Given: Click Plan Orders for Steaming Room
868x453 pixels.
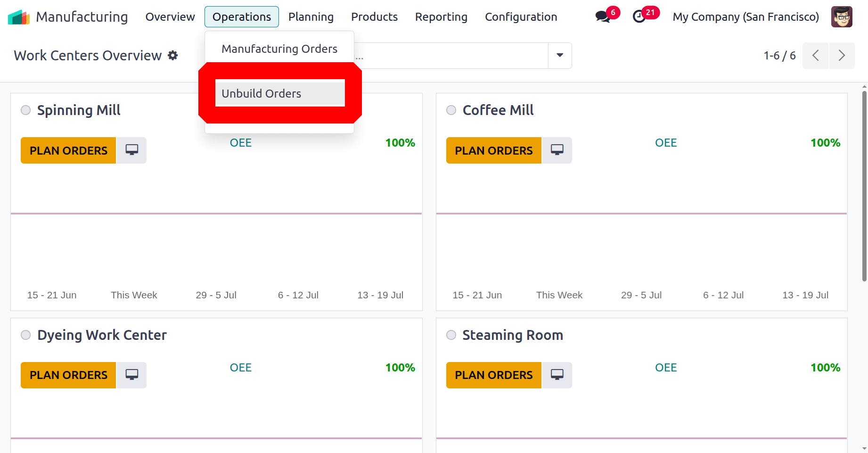Looking at the screenshot, I should 493,375.
